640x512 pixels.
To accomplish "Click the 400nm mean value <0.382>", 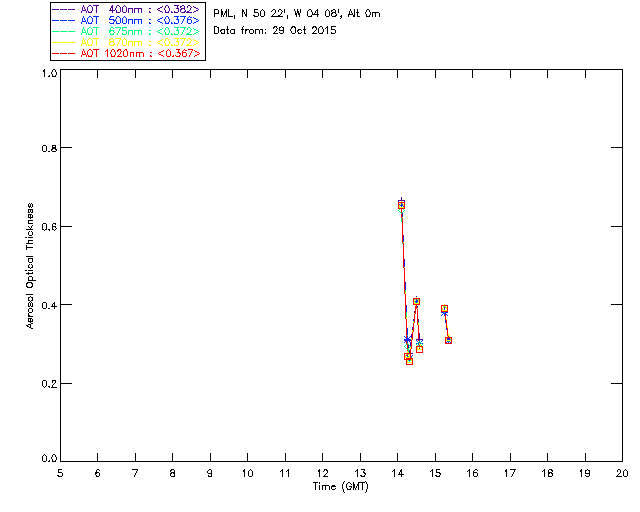I will click(x=178, y=9).
